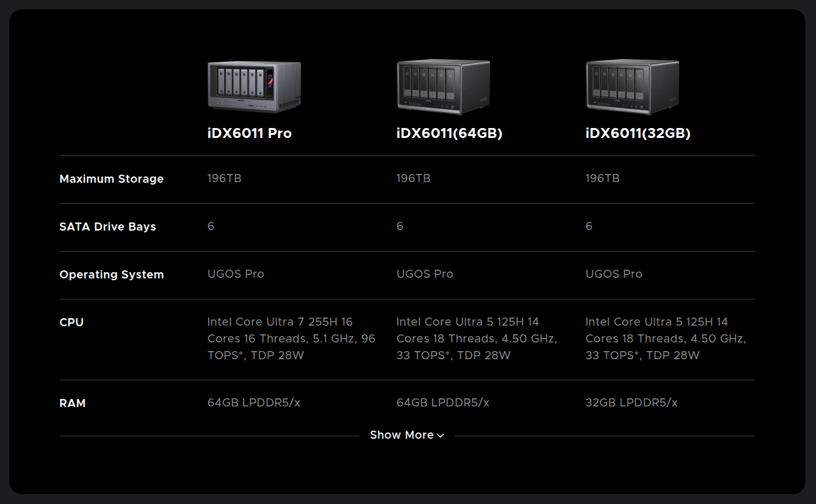Select 64GB LPDDR5/x for iDX6011 Pro

pos(254,403)
